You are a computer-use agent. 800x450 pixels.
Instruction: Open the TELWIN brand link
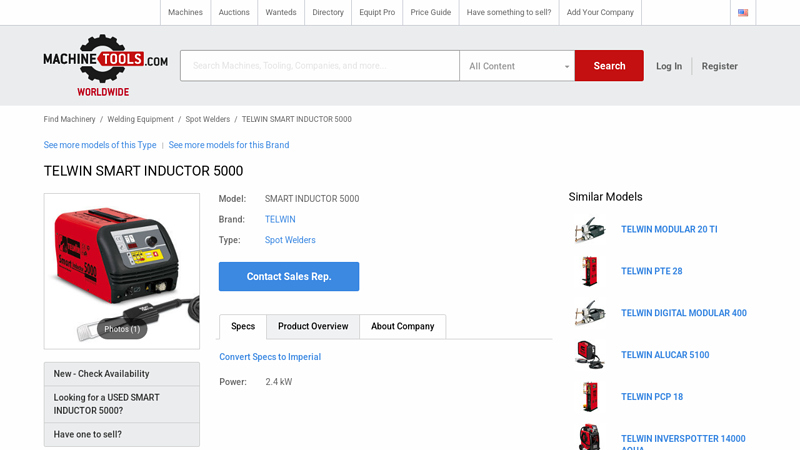(x=280, y=219)
